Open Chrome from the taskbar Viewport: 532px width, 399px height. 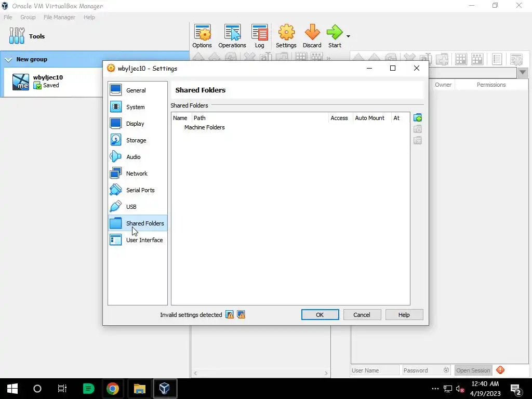113,389
